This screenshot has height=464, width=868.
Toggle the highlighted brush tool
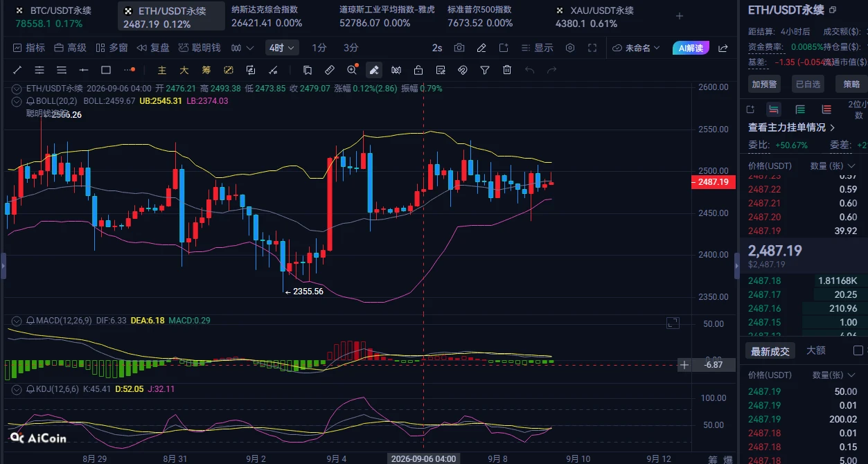point(374,70)
